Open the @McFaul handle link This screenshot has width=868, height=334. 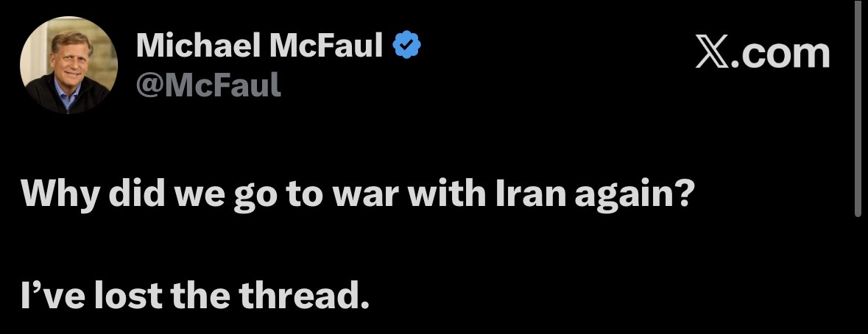click(209, 86)
